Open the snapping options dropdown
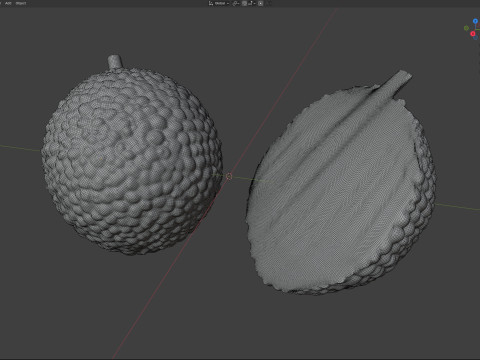Viewport: 480px width, 360px height. (x=252, y=3)
